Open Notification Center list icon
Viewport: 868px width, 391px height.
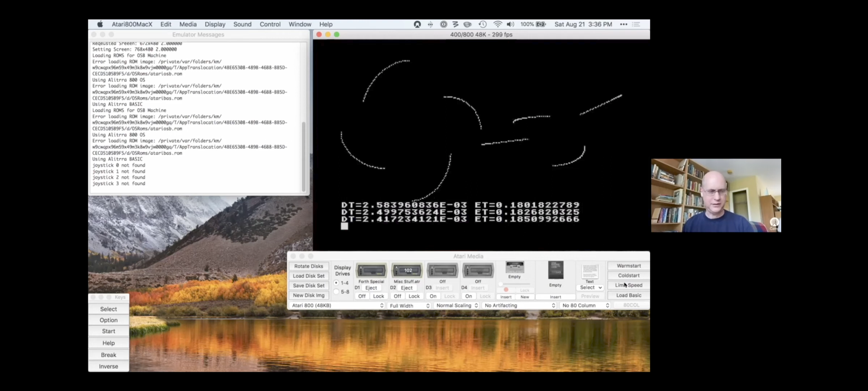click(636, 24)
